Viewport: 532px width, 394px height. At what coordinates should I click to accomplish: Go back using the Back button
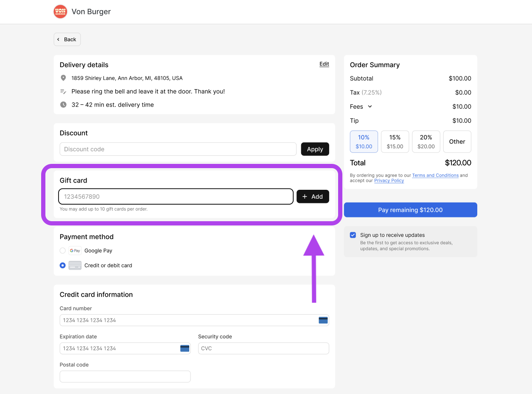[67, 39]
